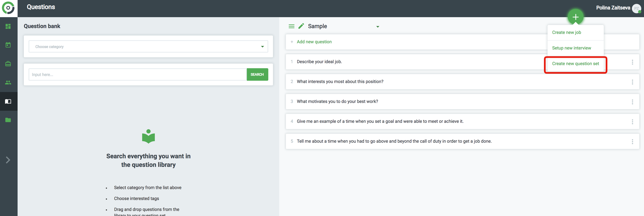644x216 pixels.
Task: Click the green plus floating button
Action: (x=575, y=17)
